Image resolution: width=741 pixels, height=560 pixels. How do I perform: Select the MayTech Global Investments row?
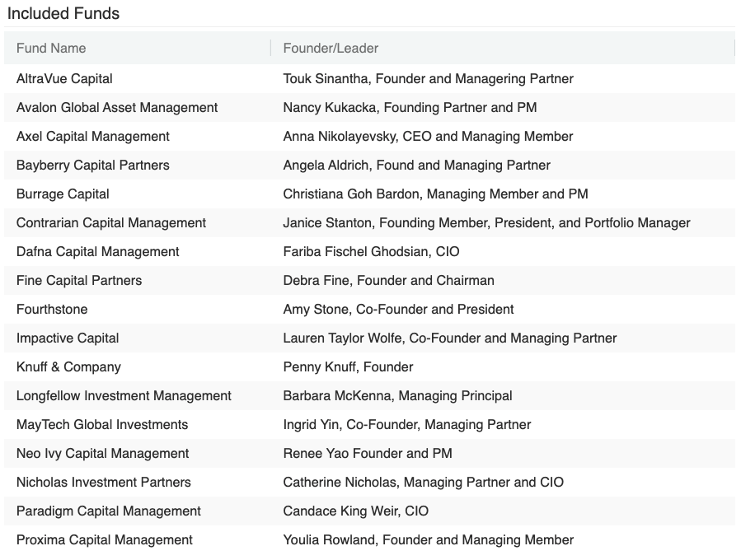pos(102,425)
